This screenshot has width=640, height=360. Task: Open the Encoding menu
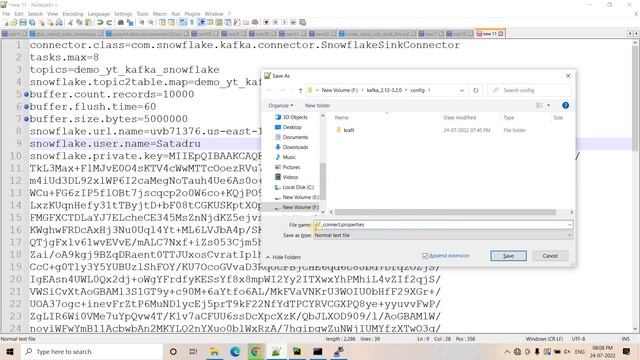pyautogui.click(x=73, y=14)
